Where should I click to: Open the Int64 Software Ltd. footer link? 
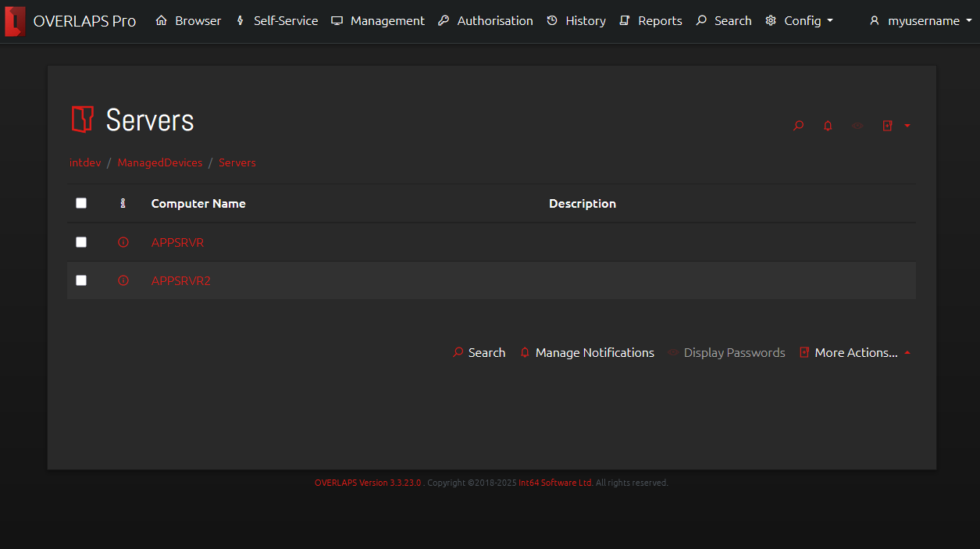[556, 483]
